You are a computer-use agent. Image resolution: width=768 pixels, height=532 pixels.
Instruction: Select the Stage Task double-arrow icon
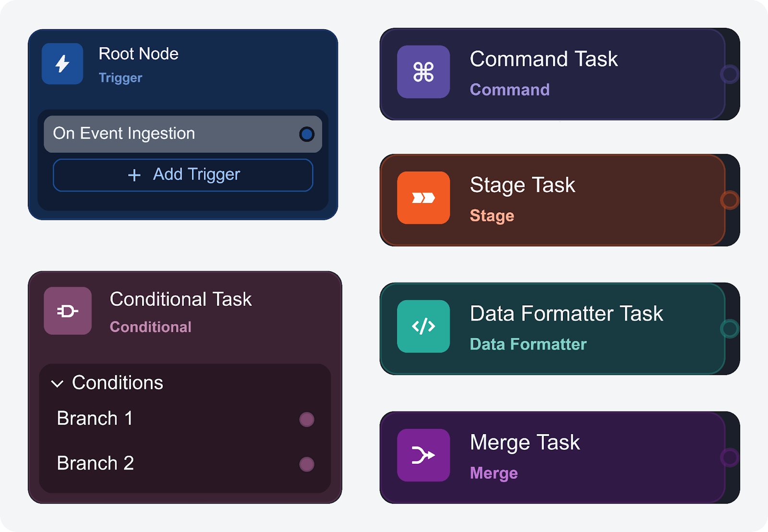pos(423,198)
